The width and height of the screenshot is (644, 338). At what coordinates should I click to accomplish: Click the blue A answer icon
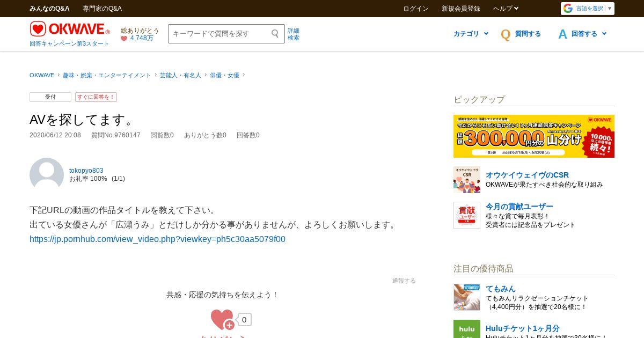[x=562, y=34]
